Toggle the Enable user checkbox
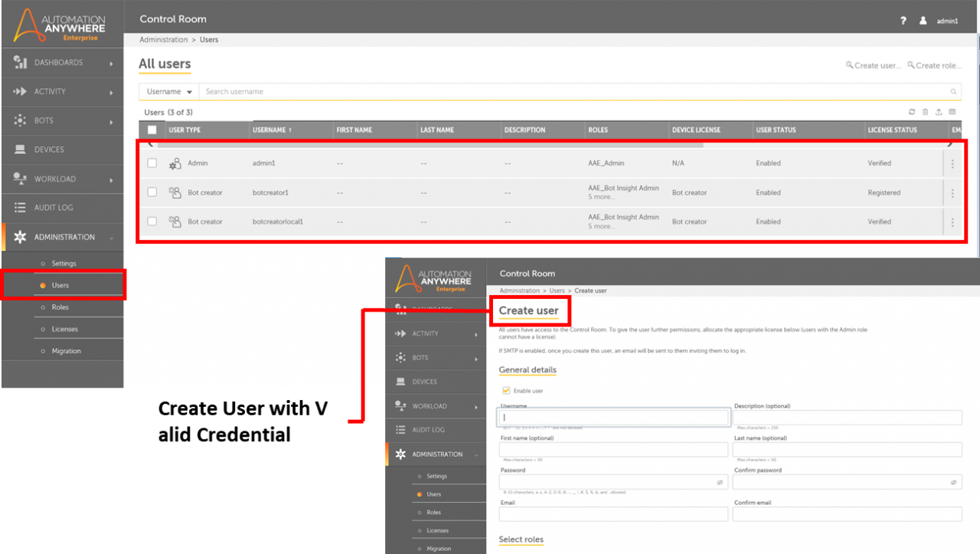Image resolution: width=980 pixels, height=554 pixels. 505,391
